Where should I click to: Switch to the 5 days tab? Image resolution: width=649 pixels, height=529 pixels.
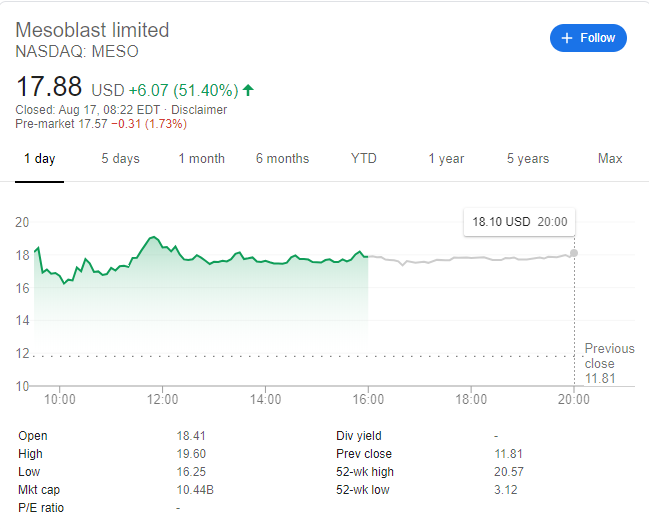pyautogui.click(x=120, y=159)
